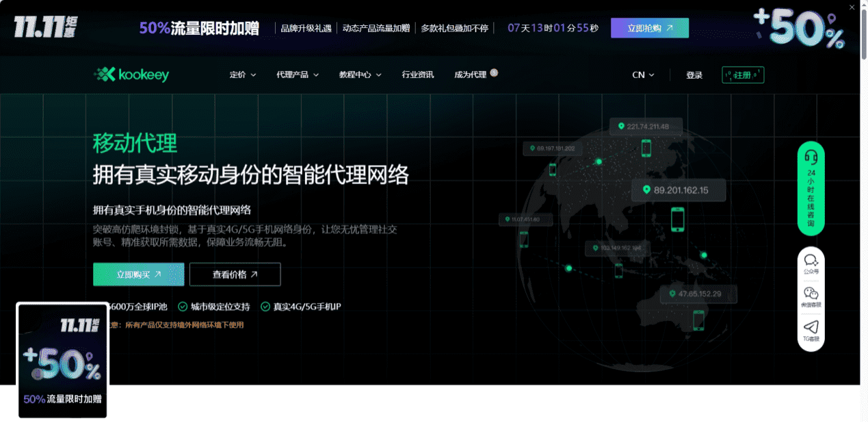Expand the 定价 dropdown menu

(x=243, y=75)
